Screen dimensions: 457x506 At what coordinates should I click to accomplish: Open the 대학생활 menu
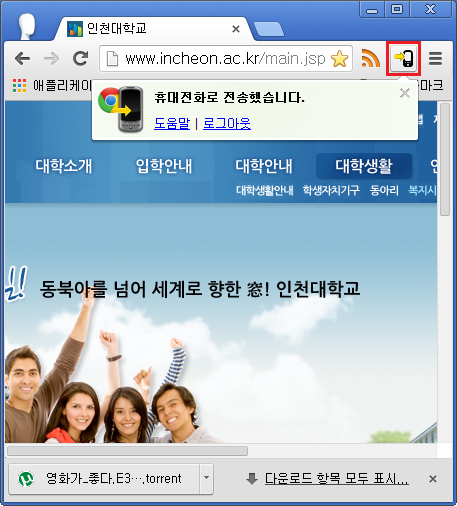pyautogui.click(x=364, y=166)
